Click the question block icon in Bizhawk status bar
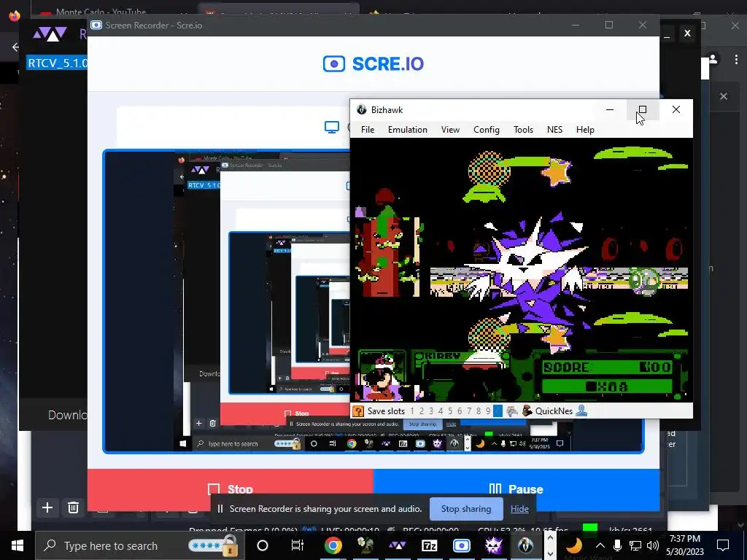 click(357, 411)
